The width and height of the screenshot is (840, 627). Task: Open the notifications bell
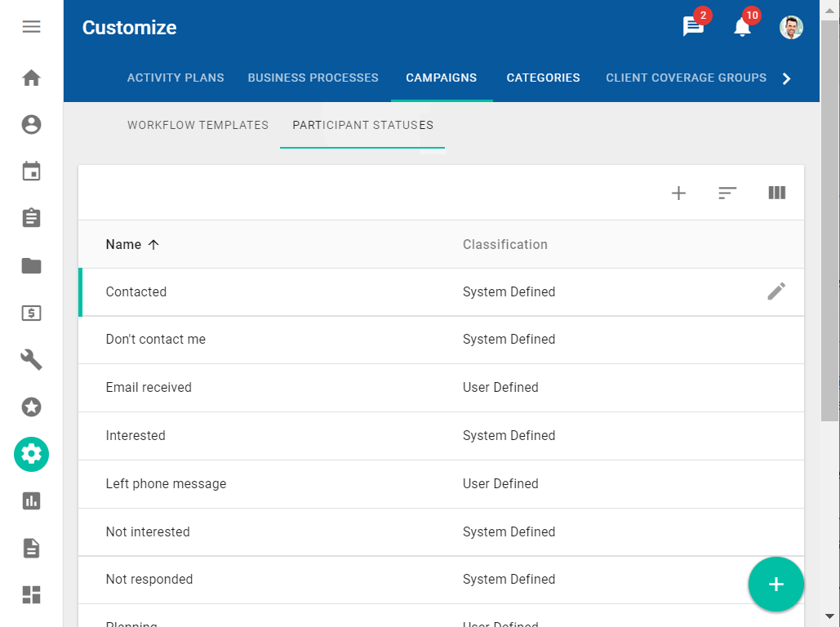point(742,27)
